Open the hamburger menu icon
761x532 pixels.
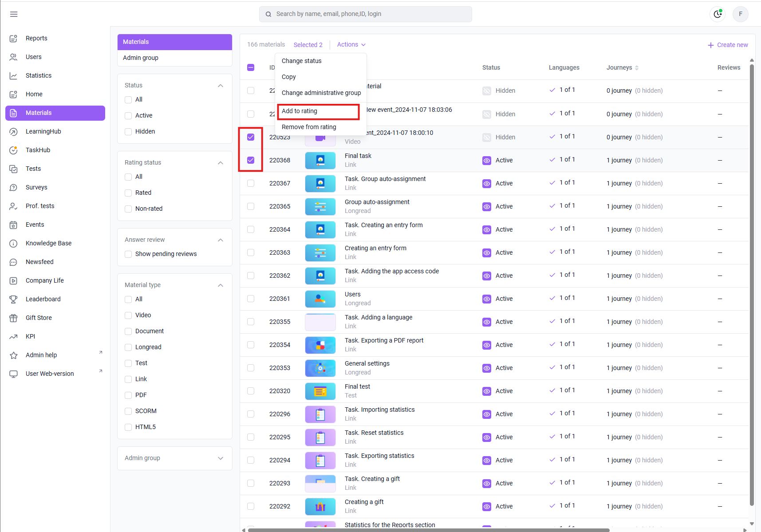[x=14, y=14]
